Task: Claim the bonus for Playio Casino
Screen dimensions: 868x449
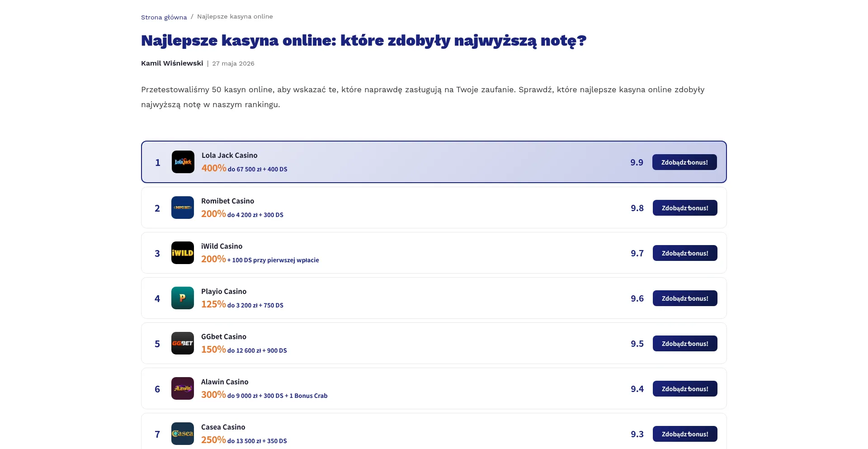Action: (x=685, y=298)
